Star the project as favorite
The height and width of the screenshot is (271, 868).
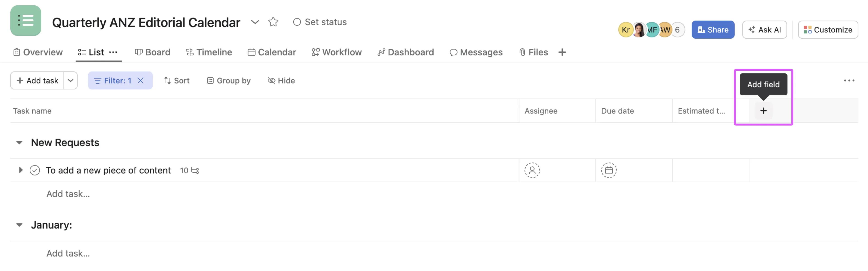[x=273, y=22]
